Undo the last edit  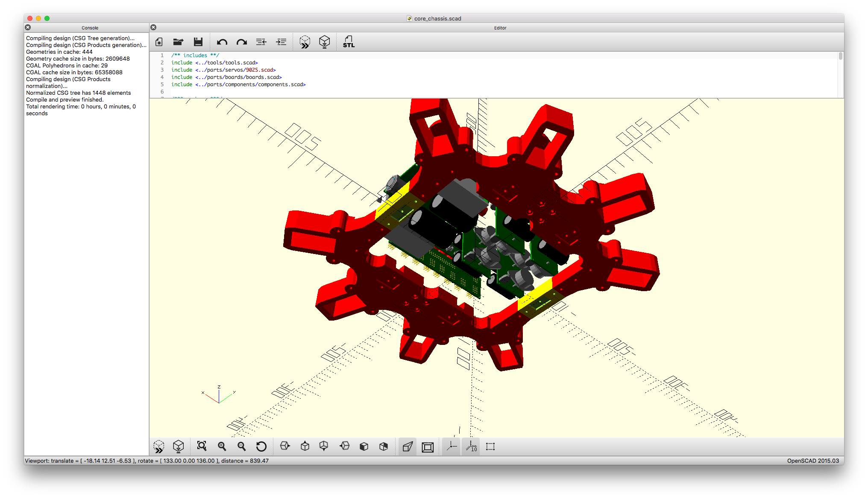click(222, 42)
